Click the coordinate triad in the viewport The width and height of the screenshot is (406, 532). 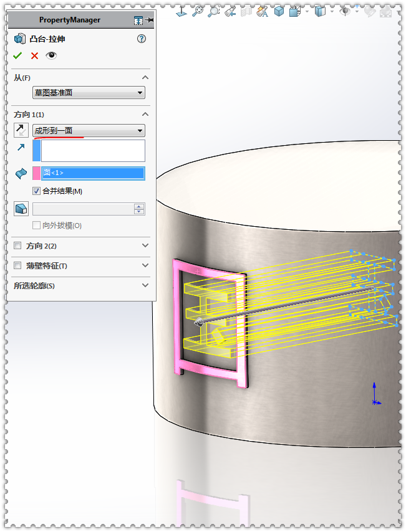point(375,394)
